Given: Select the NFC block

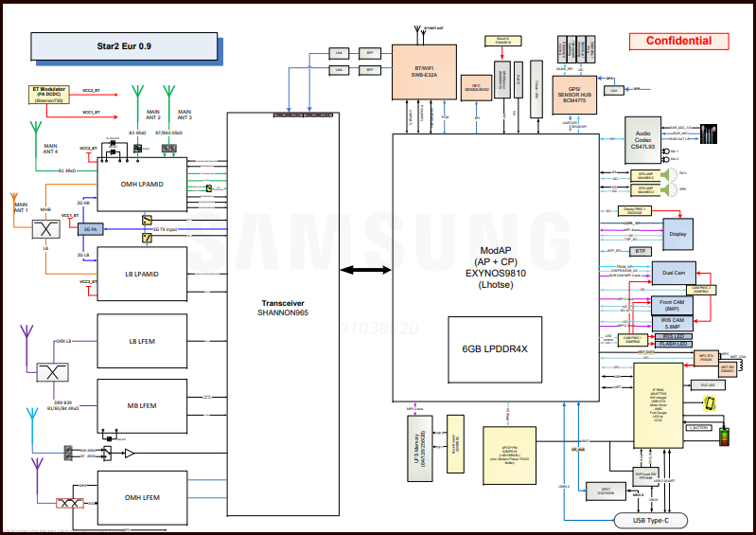Looking at the screenshot, I should [476, 88].
